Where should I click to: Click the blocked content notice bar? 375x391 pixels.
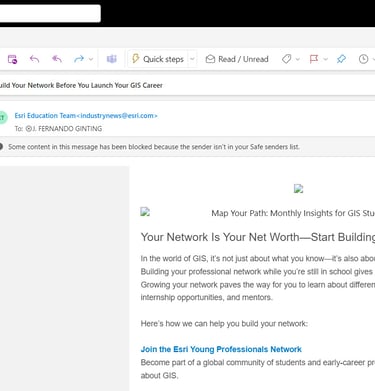coord(187,147)
